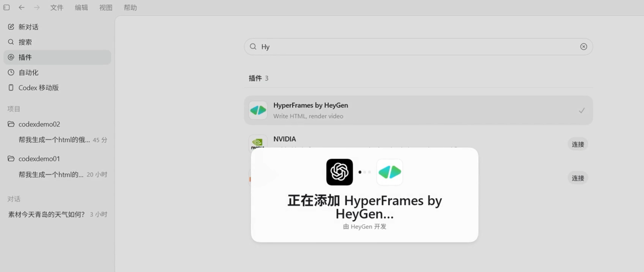
Task: Click the codexdemo01 folder icon
Action: (11, 159)
